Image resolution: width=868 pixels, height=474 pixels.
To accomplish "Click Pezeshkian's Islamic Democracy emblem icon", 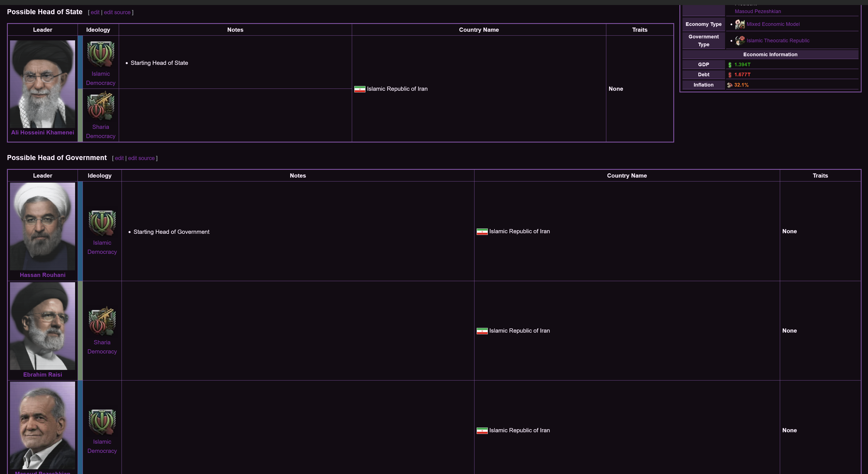I will (102, 421).
